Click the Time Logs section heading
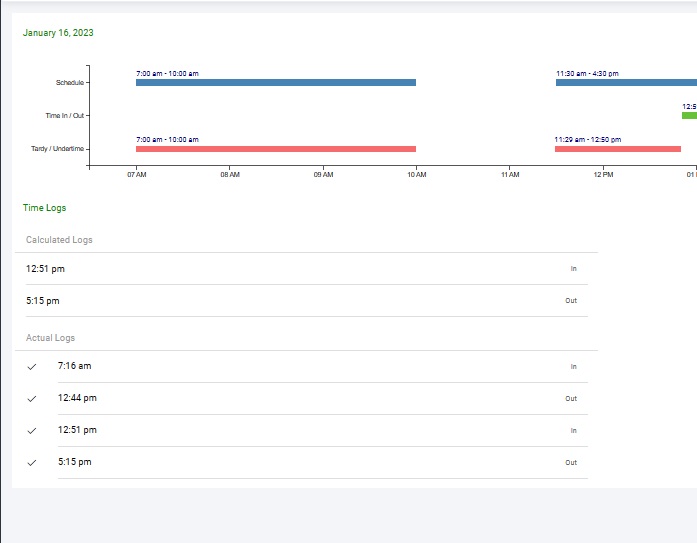Viewport: 697px width, 543px height. click(x=45, y=208)
